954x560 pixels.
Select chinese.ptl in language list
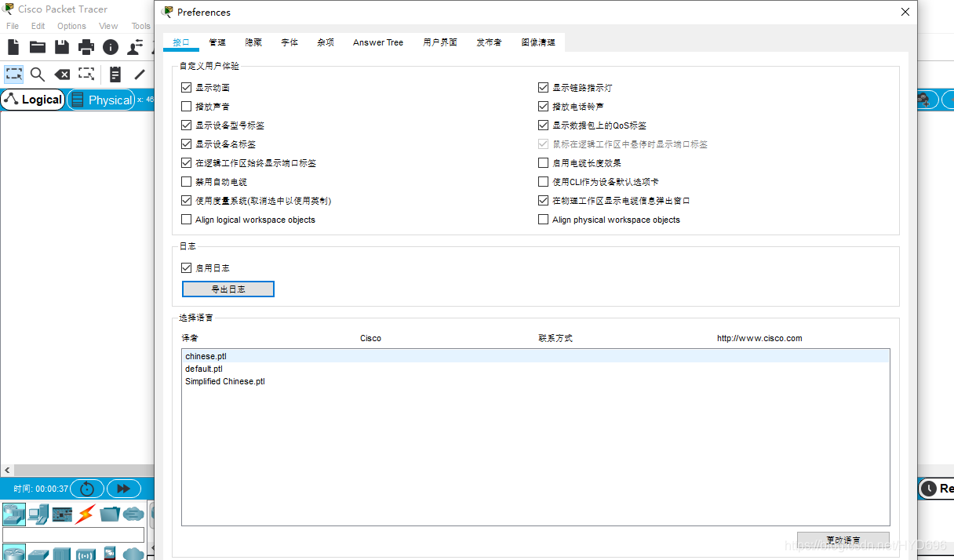[x=536, y=356]
